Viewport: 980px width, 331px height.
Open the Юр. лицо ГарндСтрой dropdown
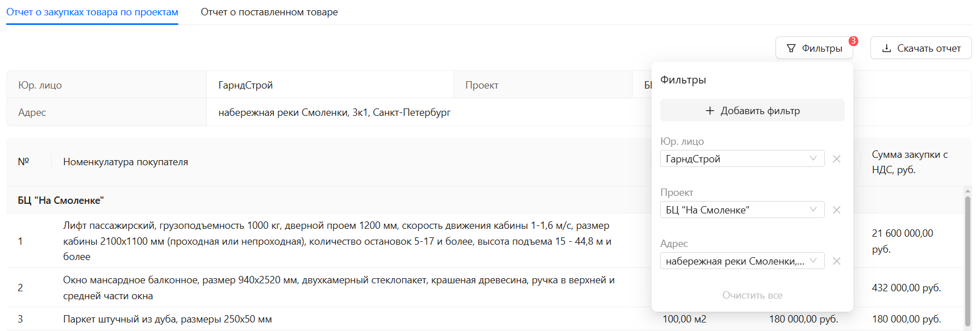(x=742, y=159)
